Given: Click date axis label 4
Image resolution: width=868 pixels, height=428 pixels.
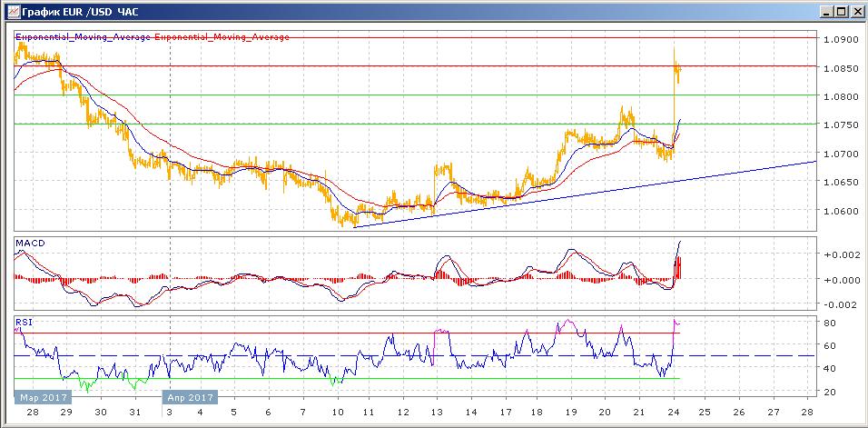Looking at the screenshot, I should click(200, 413).
